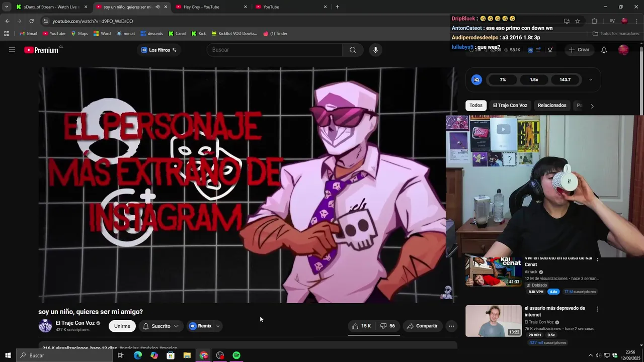This screenshot has width=644, height=362.
Task: Click the video player to pause
Action: (248, 185)
